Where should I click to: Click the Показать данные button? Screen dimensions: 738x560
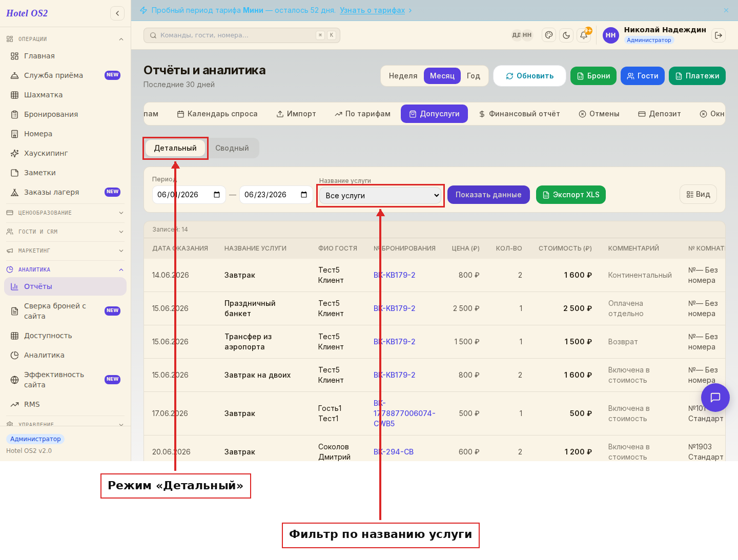click(488, 195)
